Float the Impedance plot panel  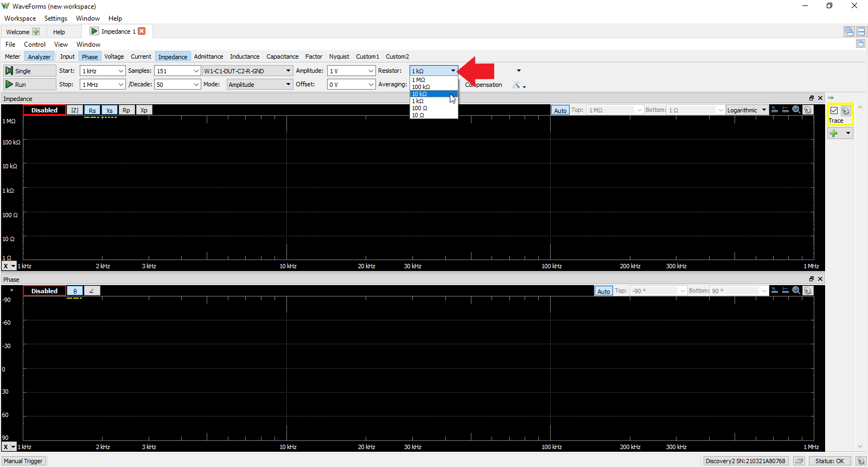point(812,98)
